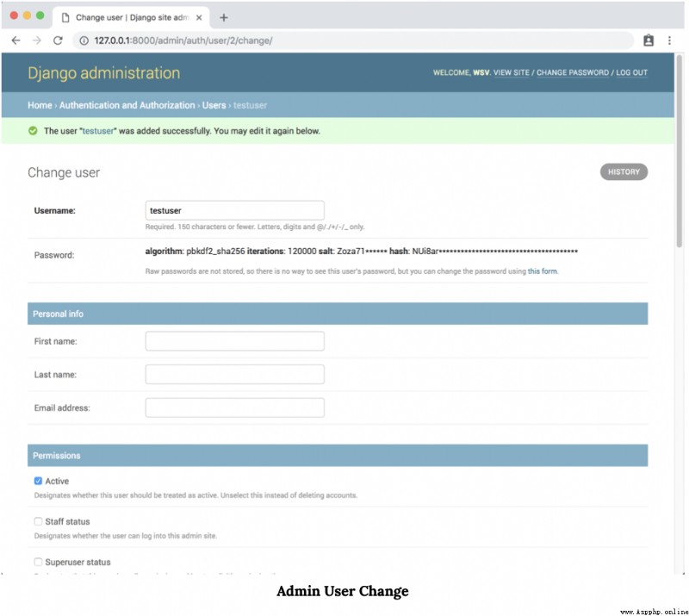Click the macOS green maximize window button
This screenshot has width=689, height=616.
(40, 16)
